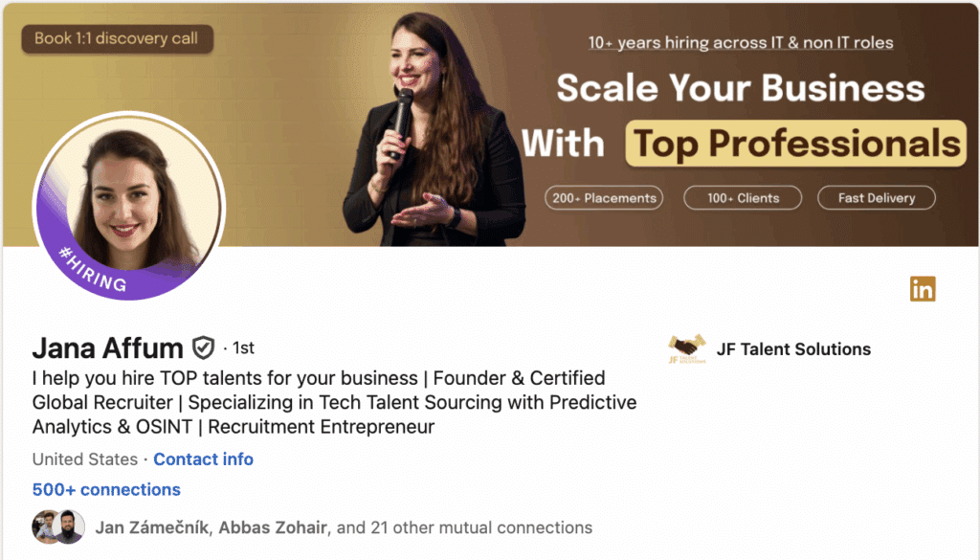Open the JF Talent Solutions company name link
980x560 pixels.
793,349
